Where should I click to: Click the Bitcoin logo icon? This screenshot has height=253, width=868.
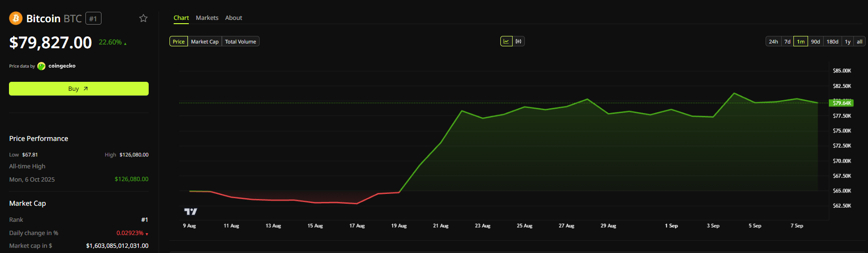16,18
